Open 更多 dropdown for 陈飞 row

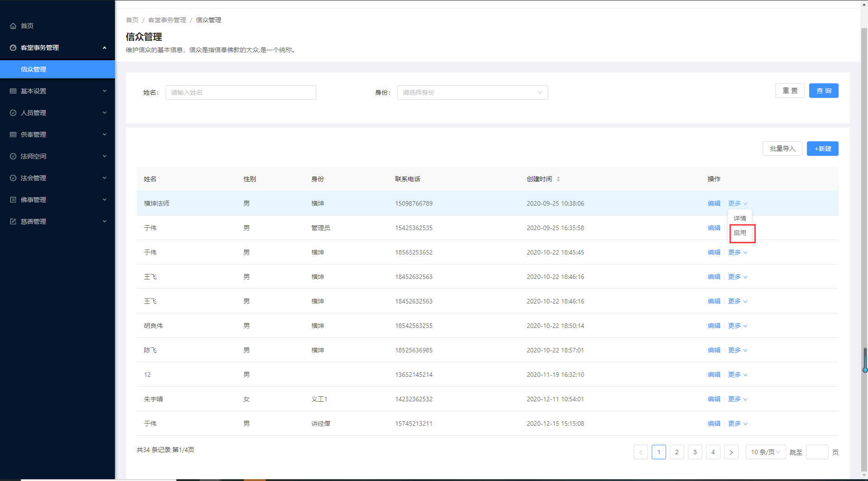pyautogui.click(x=738, y=350)
